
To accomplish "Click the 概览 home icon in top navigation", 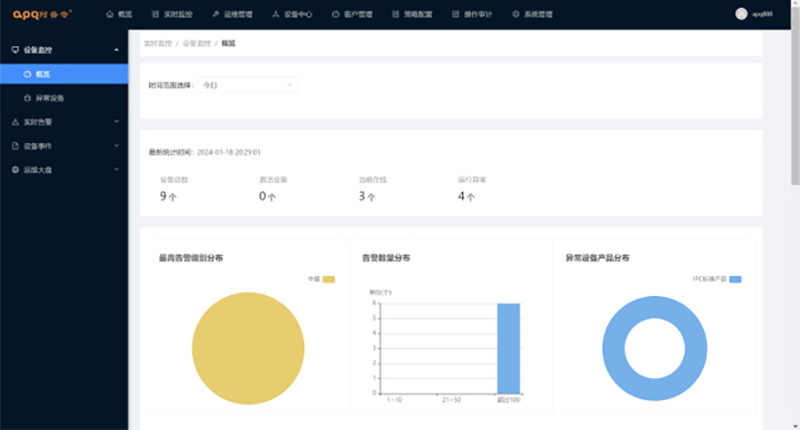I will (110, 14).
